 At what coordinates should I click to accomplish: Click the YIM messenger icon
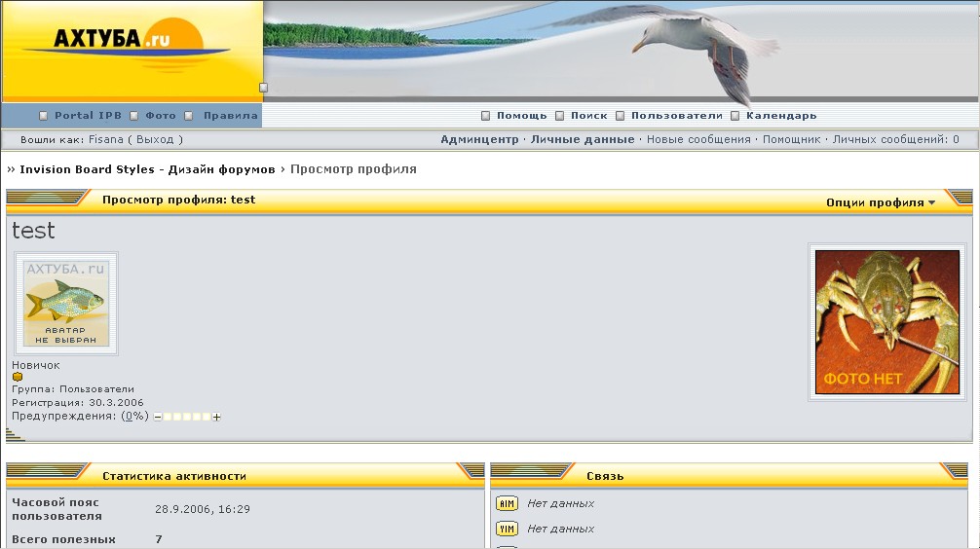[507, 529]
